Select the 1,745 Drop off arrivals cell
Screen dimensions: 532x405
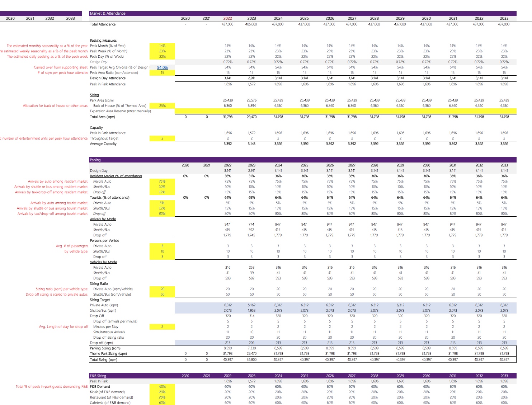click(x=251, y=235)
